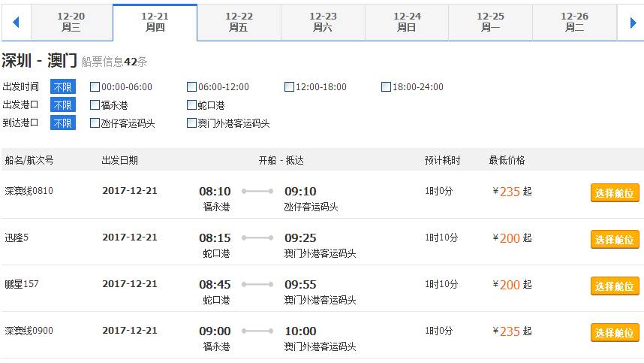Viewport: 644px width, 363px height.
Task: Click the next dates right arrow
Action: (x=633, y=23)
